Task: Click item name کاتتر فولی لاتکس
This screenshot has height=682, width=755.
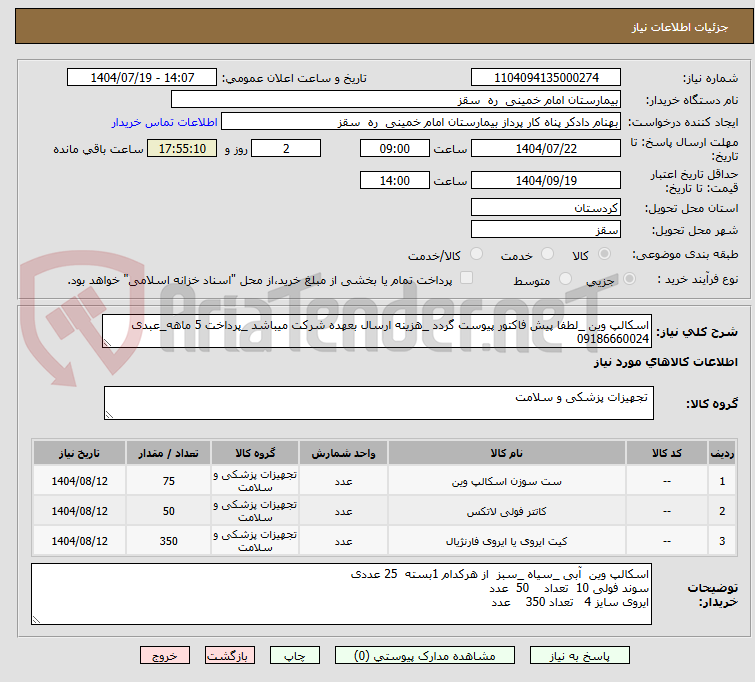Action: (x=507, y=511)
